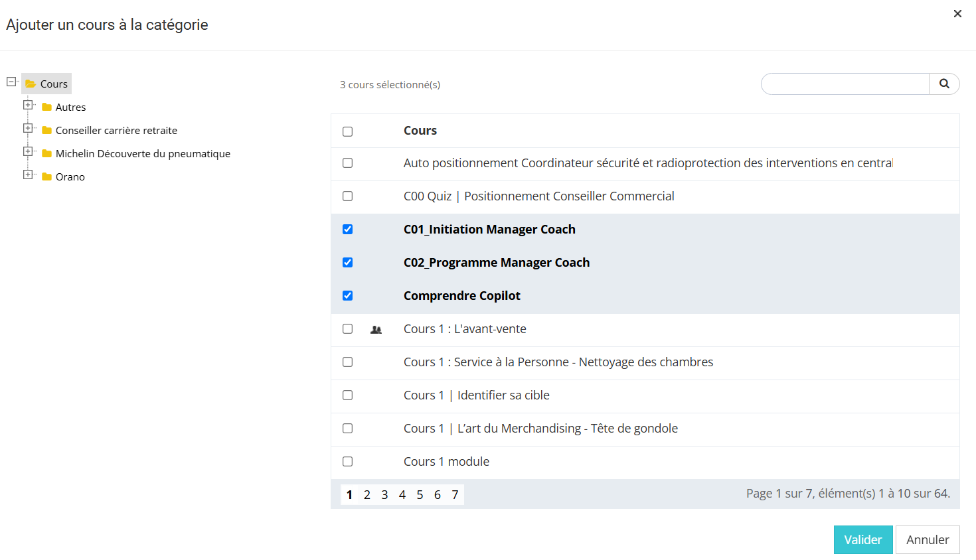The image size is (976, 560).
Task: Click the Orano folder icon
Action: coord(47,177)
